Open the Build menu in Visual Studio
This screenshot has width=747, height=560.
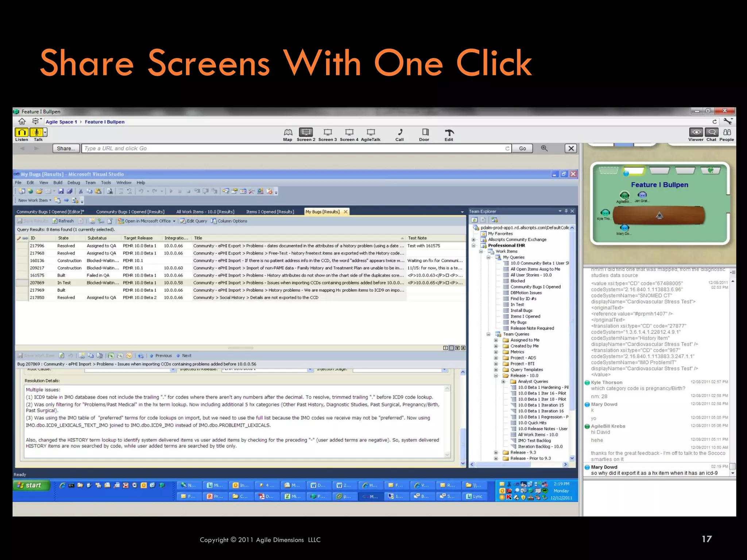[x=58, y=183]
